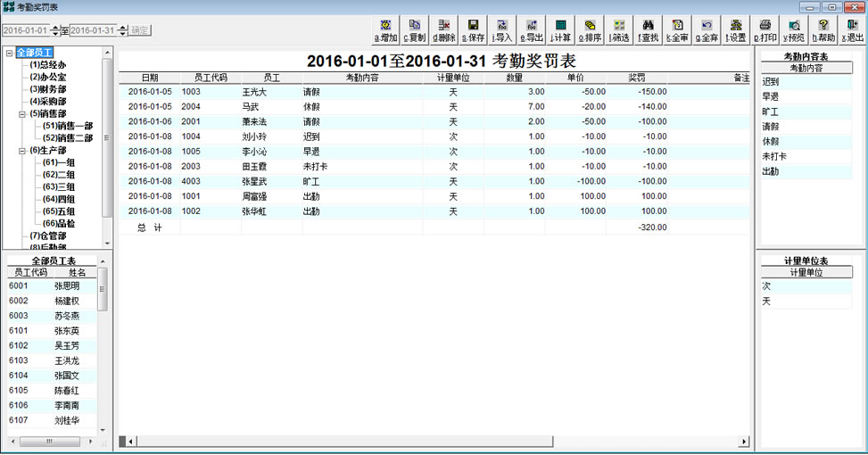Click the 删除 (delete) toolbar icon
The width and height of the screenshot is (868, 455).
[x=444, y=30]
